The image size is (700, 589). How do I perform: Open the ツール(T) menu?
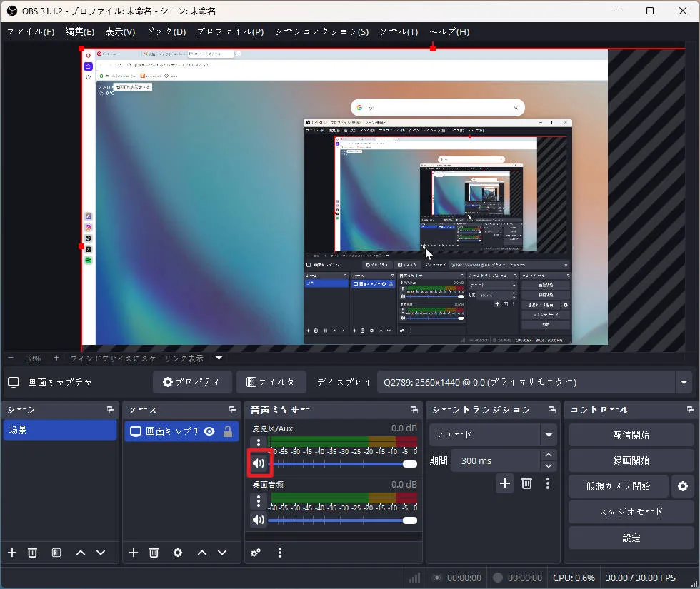399,31
